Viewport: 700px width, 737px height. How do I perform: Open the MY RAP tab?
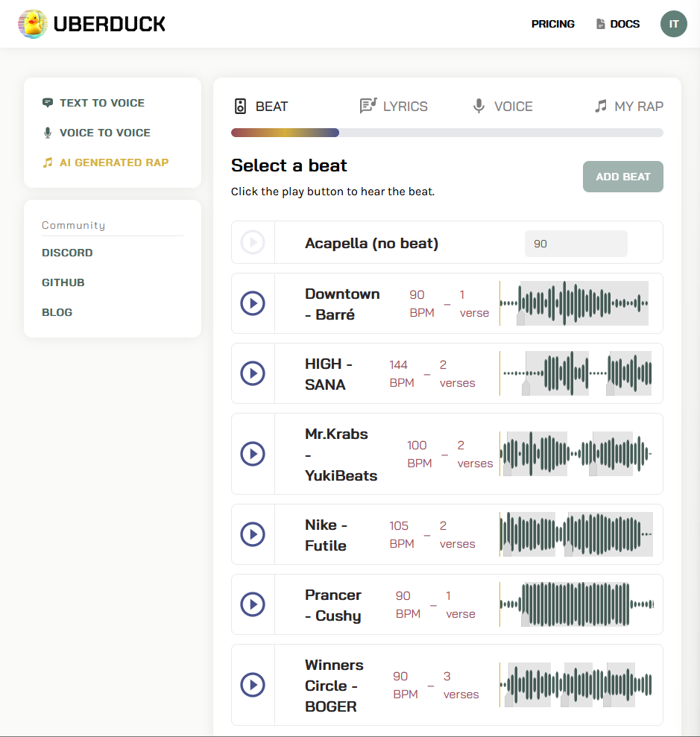click(628, 107)
